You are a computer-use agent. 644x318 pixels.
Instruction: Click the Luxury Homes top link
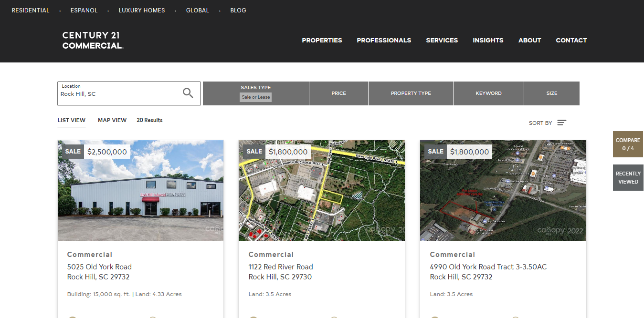[x=142, y=10]
